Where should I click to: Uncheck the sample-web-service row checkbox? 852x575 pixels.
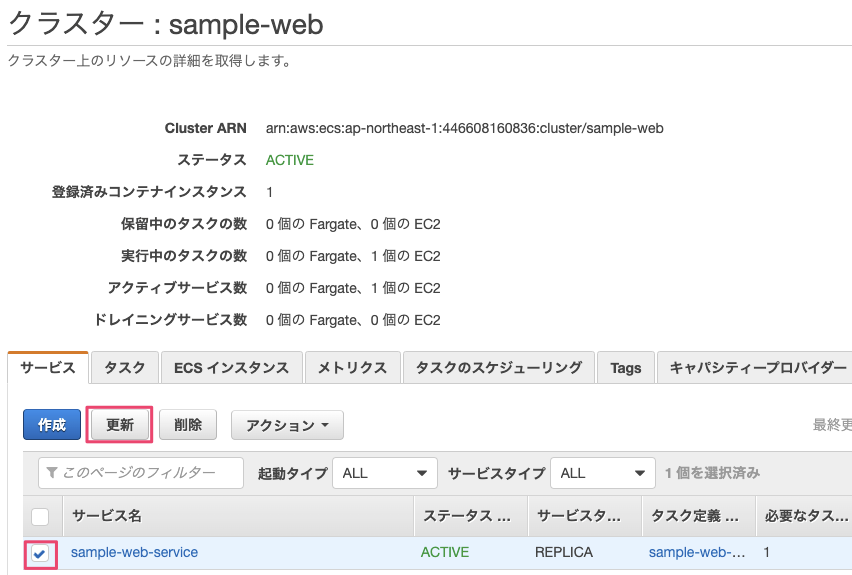40,553
